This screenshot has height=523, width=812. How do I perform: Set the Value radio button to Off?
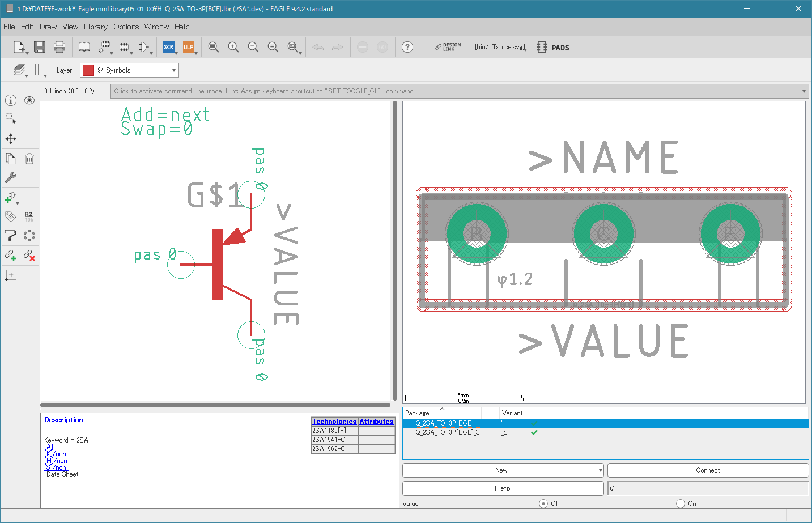tap(543, 504)
